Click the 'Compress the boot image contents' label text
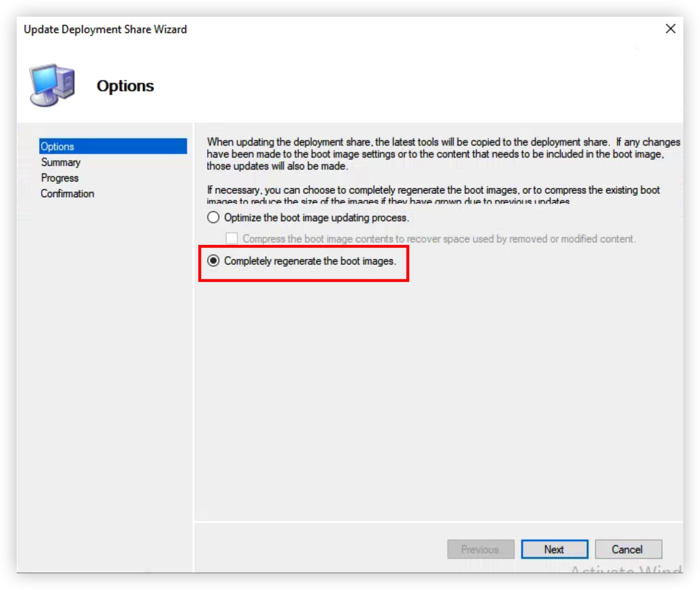 pos(439,239)
